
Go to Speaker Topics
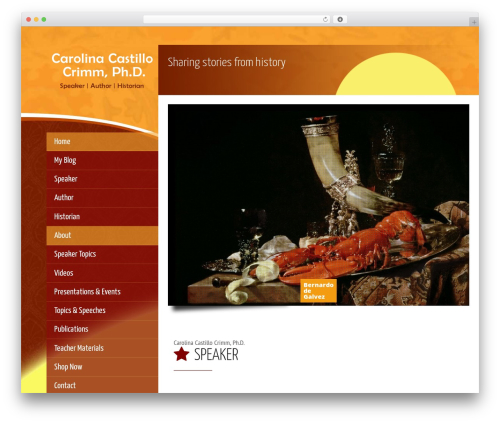tap(102, 254)
